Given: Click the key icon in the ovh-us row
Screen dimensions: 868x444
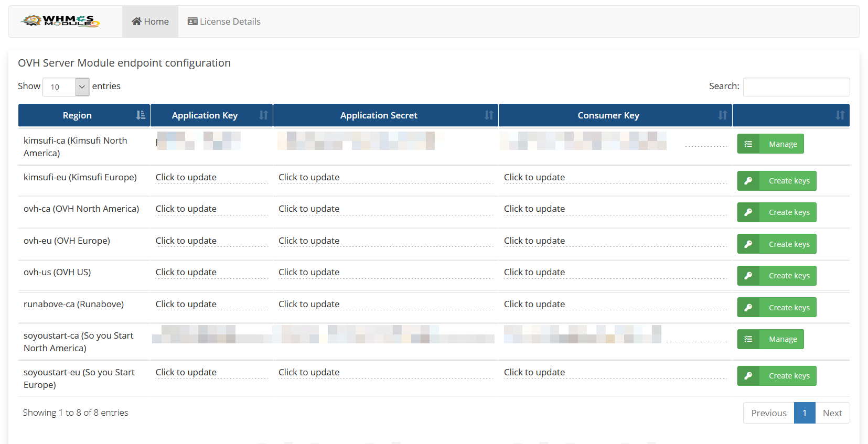Looking at the screenshot, I should pos(748,276).
